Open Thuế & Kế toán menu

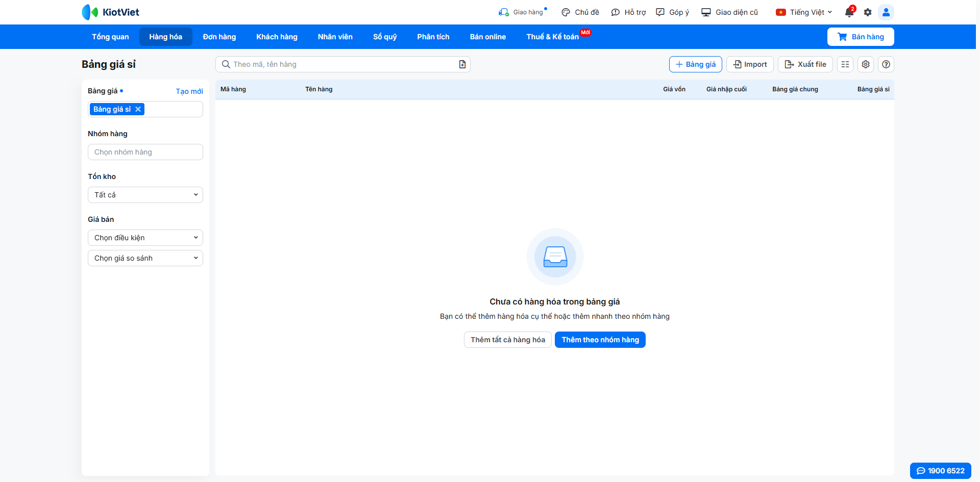[x=553, y=37]
